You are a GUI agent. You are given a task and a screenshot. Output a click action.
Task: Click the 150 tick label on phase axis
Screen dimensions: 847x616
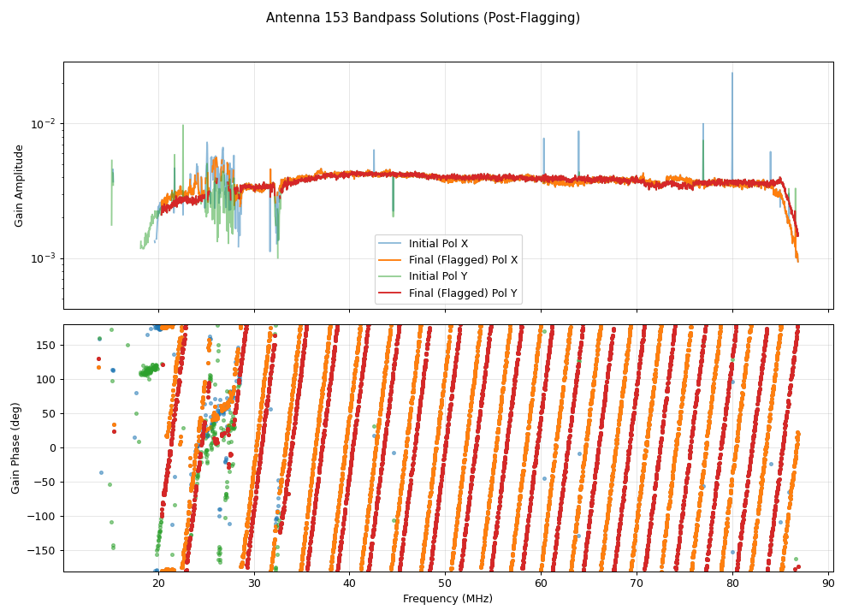click(x=45, y=345)
